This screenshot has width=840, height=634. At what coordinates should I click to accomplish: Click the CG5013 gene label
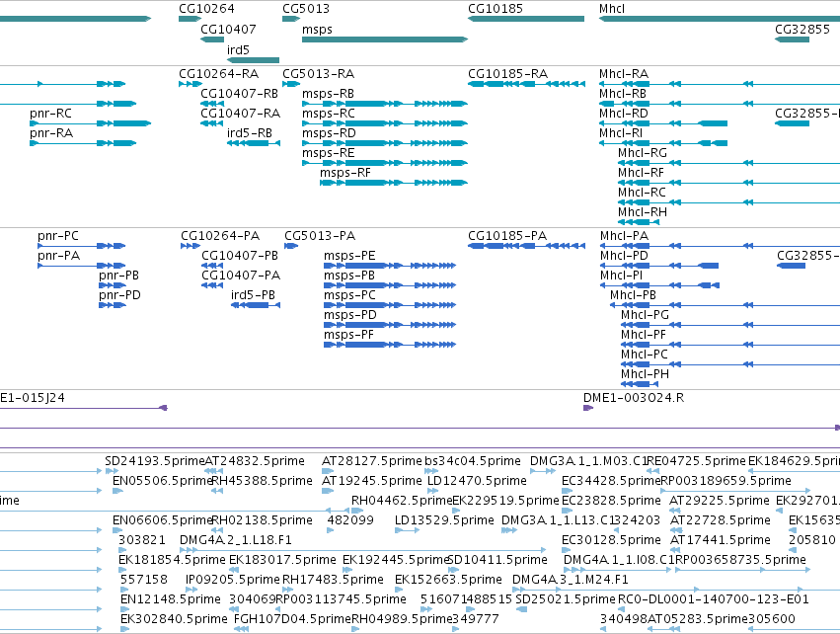tap(306, 9)
